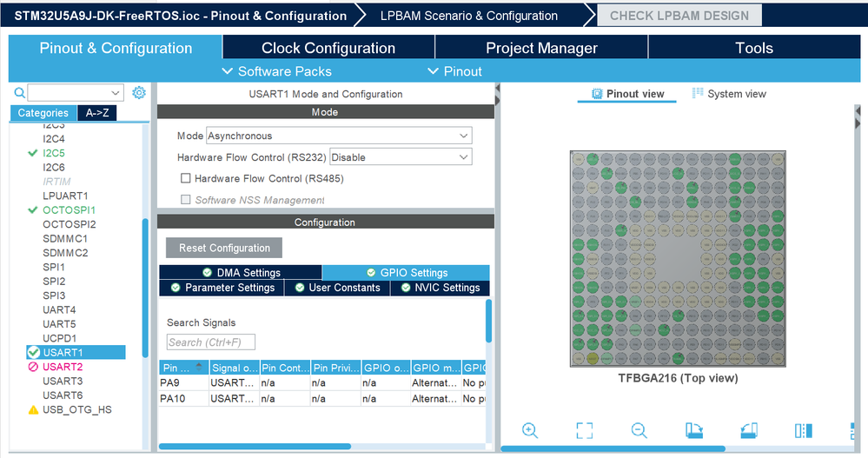Click the Search Signals input field
This screenshot has height=458, width=868.
point(211,342)
